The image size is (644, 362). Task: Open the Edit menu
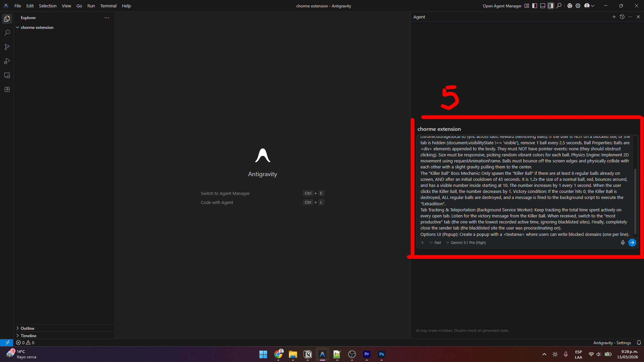coord(30,6)
